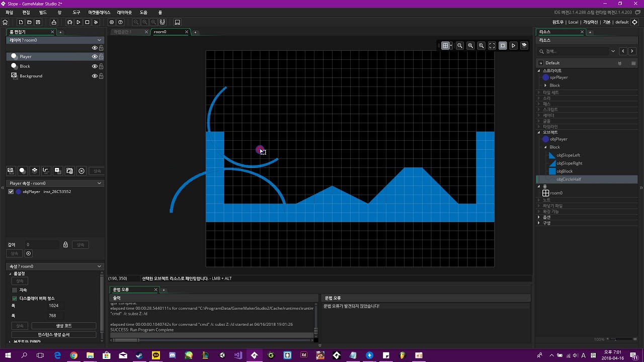Create a new project via toolbar icon
This screenshot has height=362, width=644.
tap(21, 22)
